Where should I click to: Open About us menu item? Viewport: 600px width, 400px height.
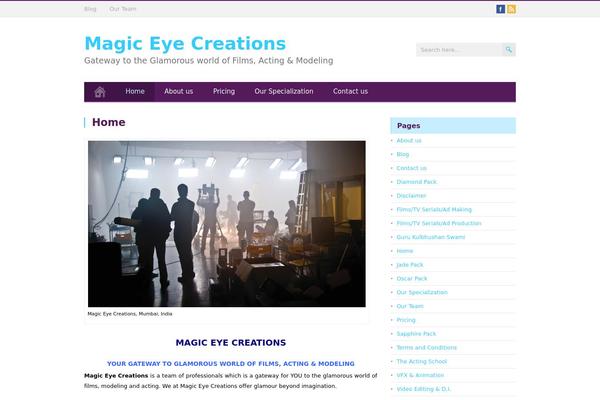pyautogui.click(x=179, y=91)
